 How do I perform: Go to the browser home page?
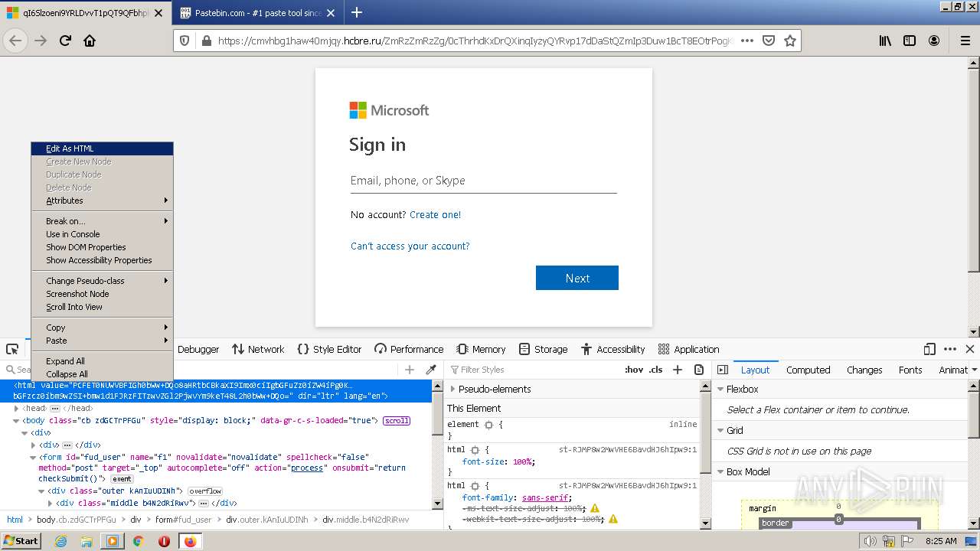tap(90, 41)
